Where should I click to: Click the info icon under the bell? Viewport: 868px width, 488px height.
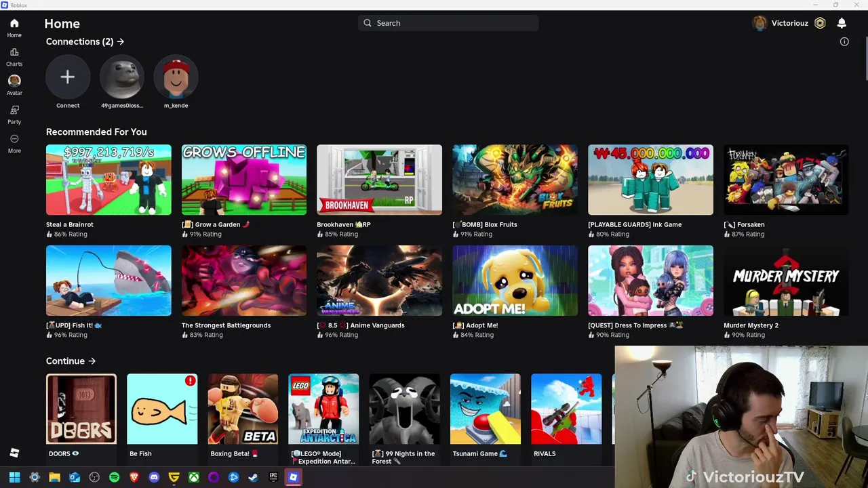[x=844, y=42]
